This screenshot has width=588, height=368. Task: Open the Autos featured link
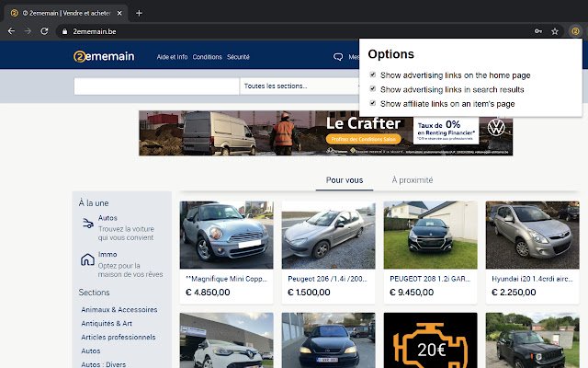(x=107, y=218)
